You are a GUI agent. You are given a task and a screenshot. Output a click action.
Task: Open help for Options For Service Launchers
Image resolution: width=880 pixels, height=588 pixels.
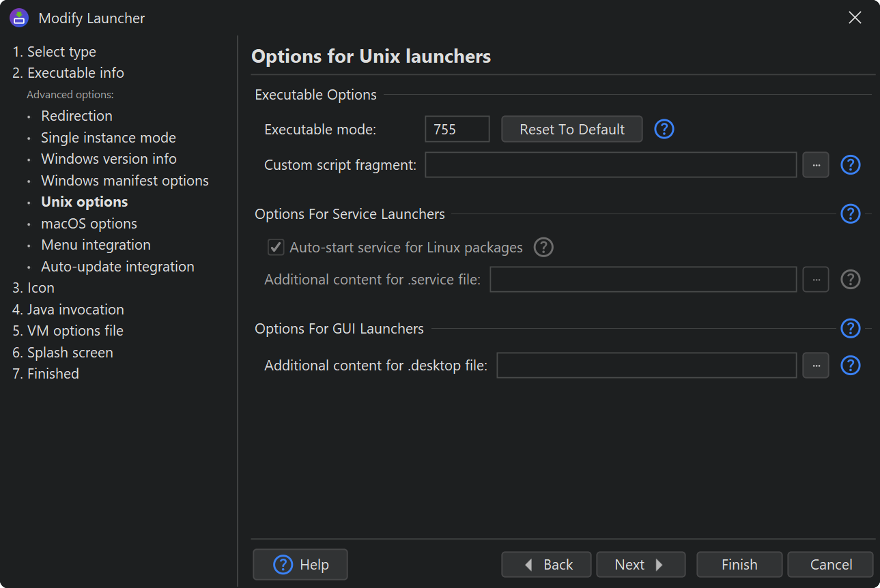pyautogui.click(x=850, y=214)
